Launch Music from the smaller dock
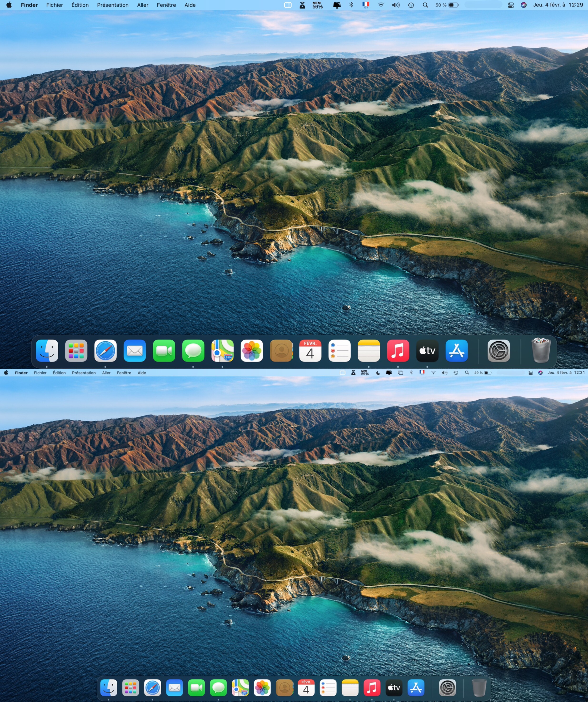The image size is (588, 702). 372,688
